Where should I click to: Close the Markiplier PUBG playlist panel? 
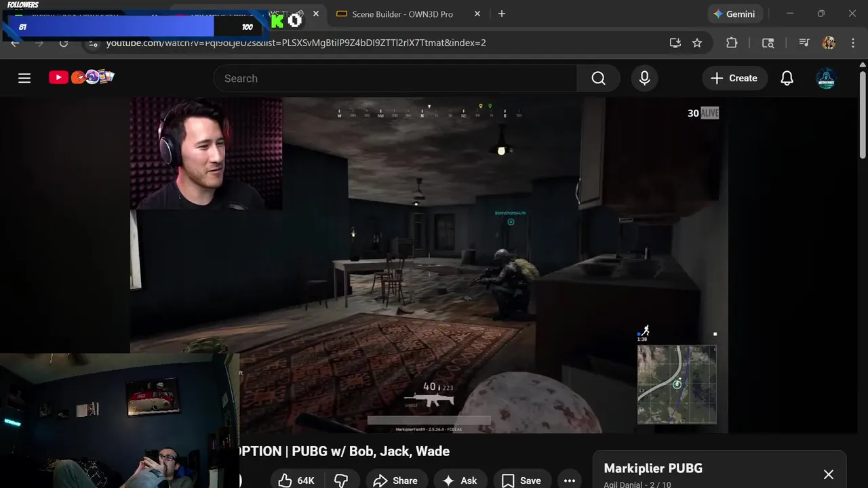coord(829,474)
